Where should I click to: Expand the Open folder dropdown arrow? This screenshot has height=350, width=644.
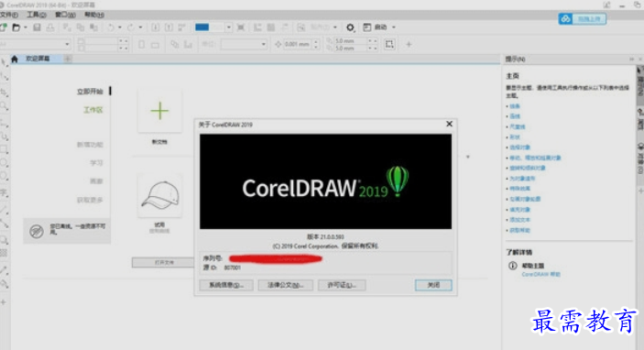[x=26, y=27]
